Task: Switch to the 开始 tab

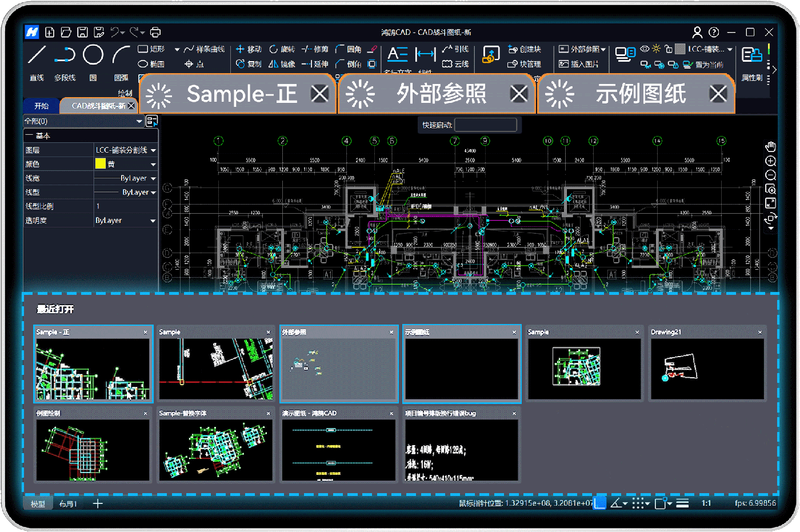Action: pos(41,106)
